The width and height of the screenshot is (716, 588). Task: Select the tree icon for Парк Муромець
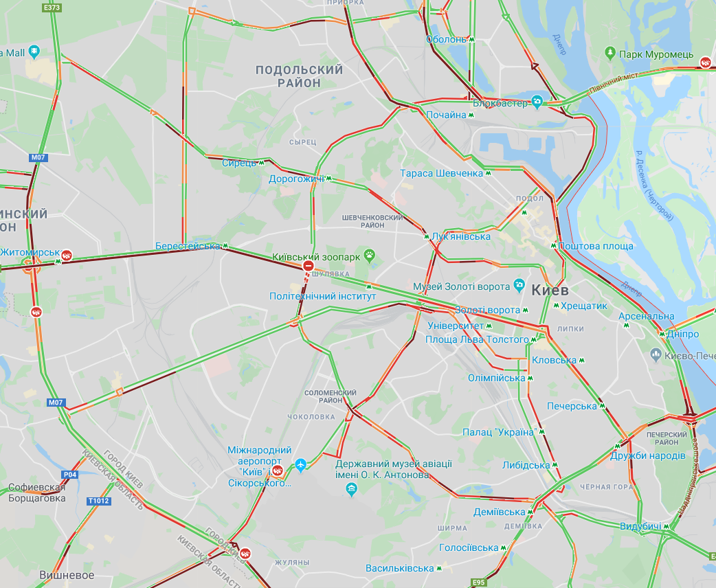610,53
